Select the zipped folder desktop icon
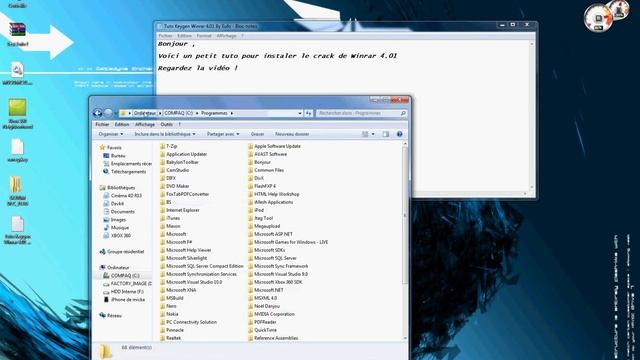The height and width of the screenshot is (360, 640). tap(16, 184)
